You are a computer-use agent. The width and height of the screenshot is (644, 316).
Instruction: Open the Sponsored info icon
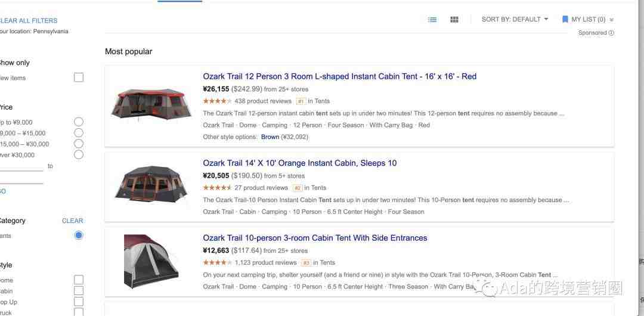pos(611,33)
